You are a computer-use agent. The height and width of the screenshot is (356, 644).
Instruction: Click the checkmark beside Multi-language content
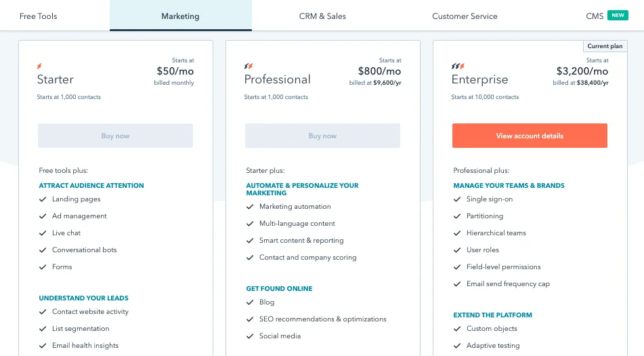click(x=250, y=223)
